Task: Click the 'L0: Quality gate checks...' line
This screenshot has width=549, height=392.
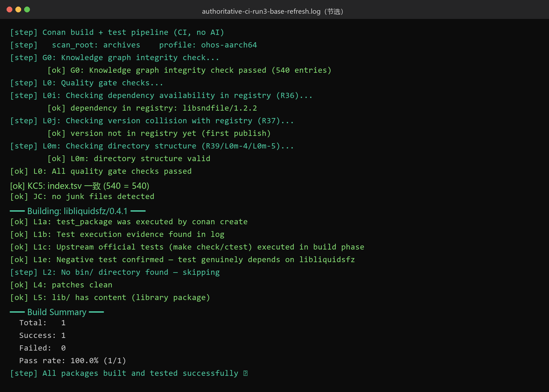Action: [86, 83]
